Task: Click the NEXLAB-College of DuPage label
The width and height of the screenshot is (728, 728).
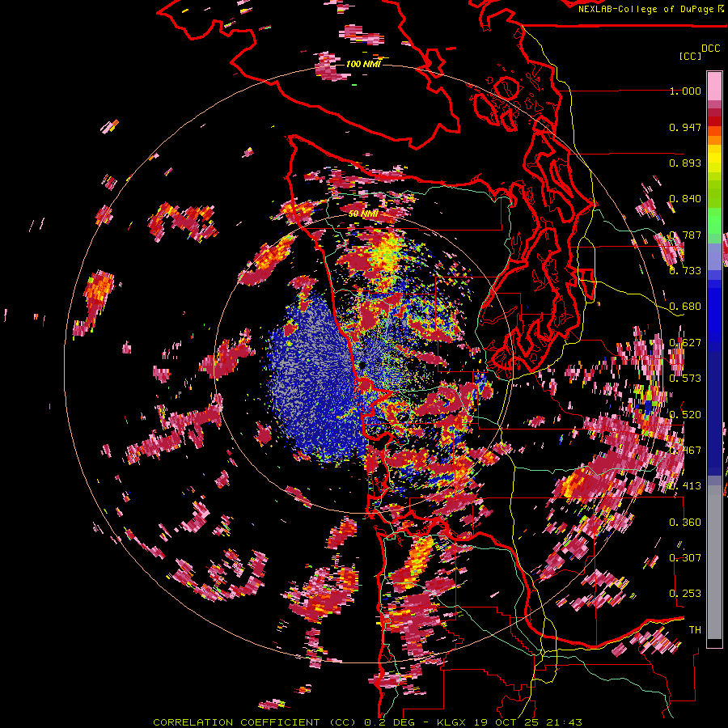Action: 650,9
